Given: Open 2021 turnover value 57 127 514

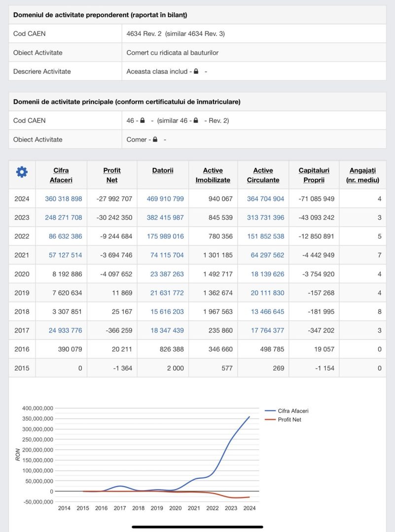Looking at the screenshot, I should point(65,255).
